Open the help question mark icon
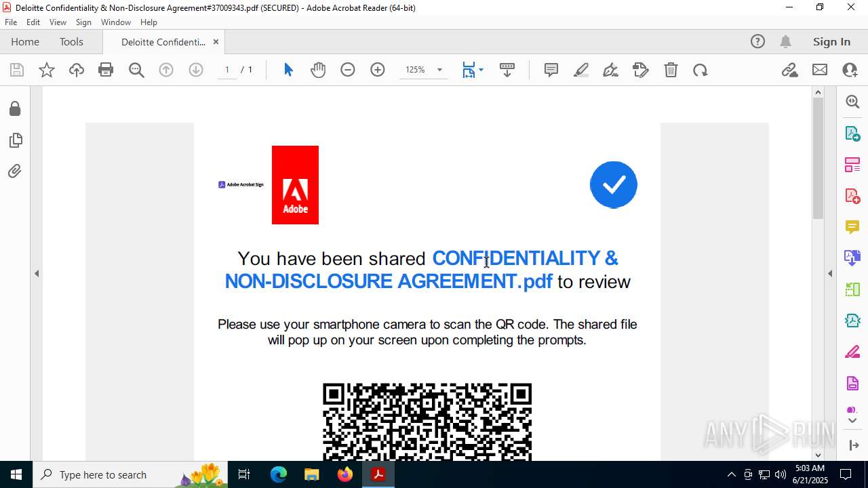868x488 pixels. (x=757, y=42)
